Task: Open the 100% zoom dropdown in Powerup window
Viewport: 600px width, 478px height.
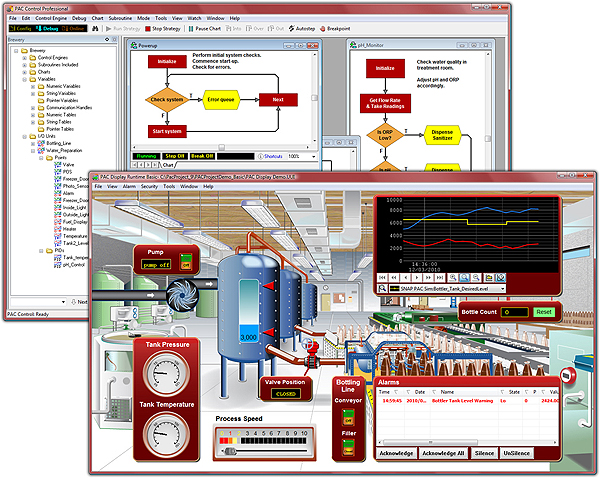Action: (314, 156)
